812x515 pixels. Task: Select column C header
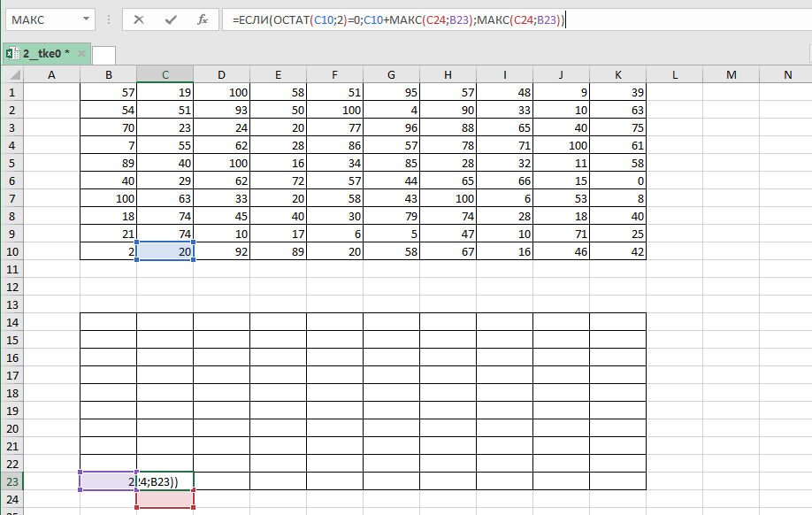click(x=165, y=75)
